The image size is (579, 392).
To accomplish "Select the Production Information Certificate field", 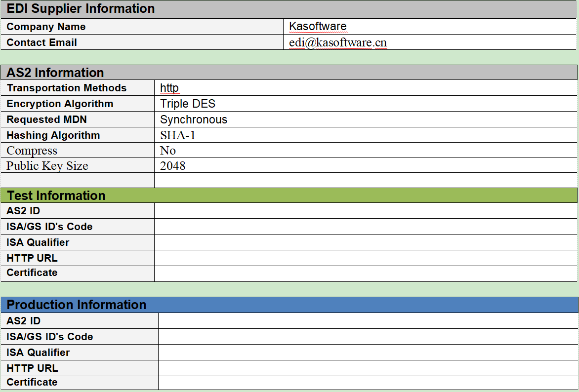I will point(368,383).
